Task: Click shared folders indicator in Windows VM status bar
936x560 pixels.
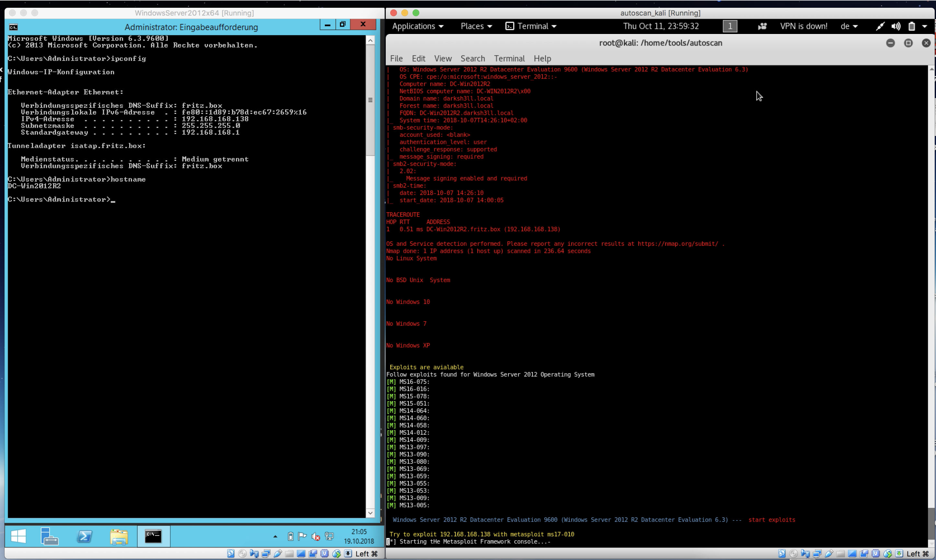Action: (289, 554)
